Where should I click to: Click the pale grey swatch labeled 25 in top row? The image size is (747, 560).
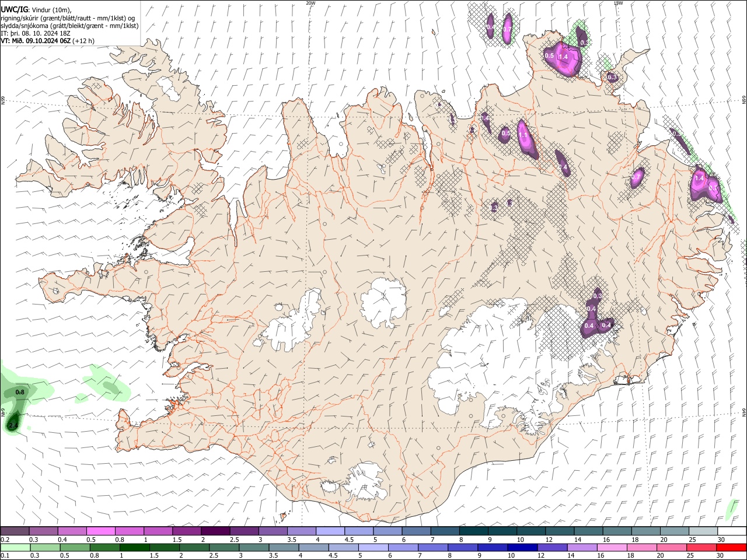pos(704,531)
